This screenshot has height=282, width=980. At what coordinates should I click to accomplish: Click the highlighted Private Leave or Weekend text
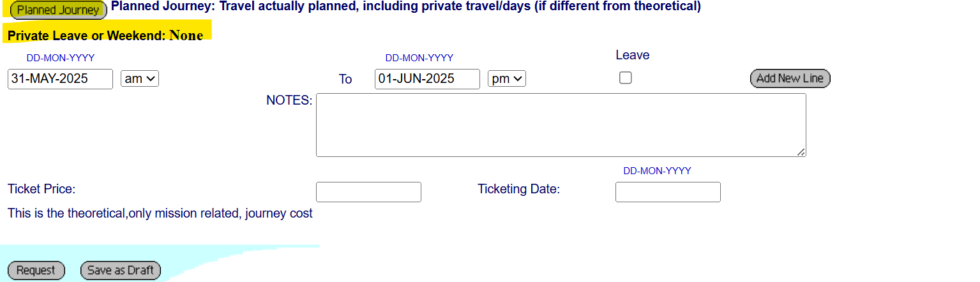coord(105,36)
